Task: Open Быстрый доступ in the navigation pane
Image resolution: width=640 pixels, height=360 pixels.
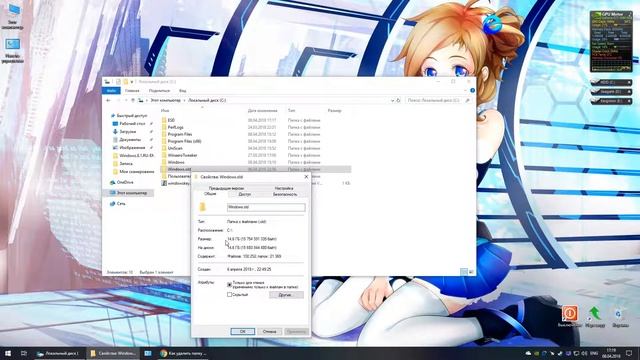Action: click(x=131, y=116)
